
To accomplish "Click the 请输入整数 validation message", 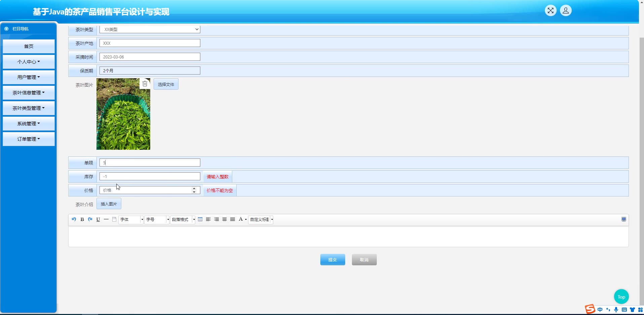I will pos(217,177).
